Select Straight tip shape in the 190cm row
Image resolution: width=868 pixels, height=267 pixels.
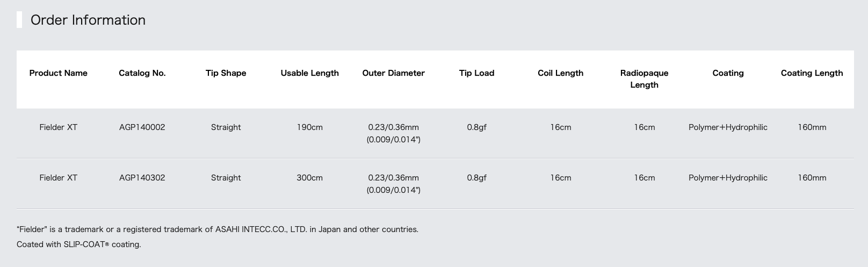pyautogui.click(x=226, y=127)
